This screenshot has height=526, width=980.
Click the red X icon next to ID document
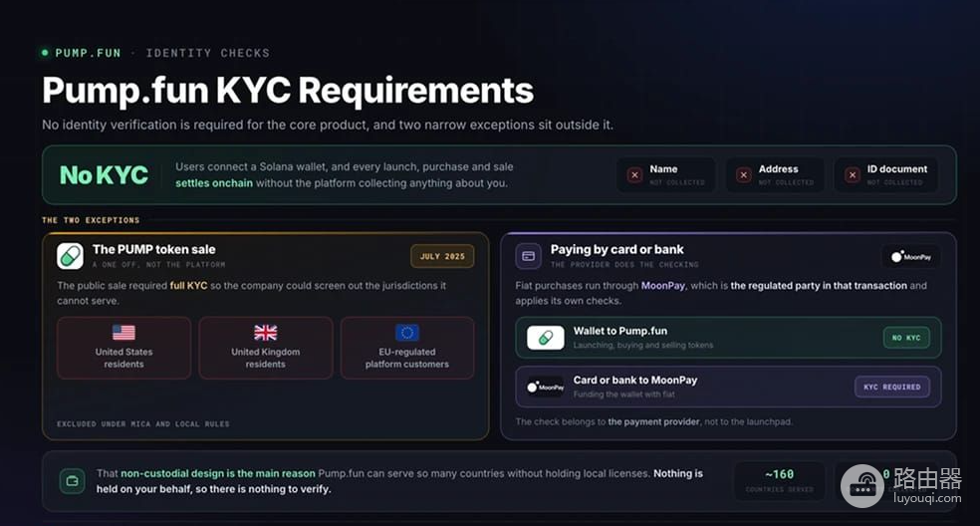pyautogui.click(x=853, y=175)
